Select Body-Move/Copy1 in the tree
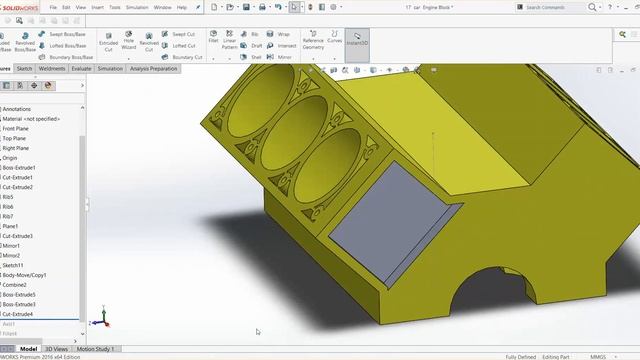This screenshot has height=360, width=640. coord(24,275)
